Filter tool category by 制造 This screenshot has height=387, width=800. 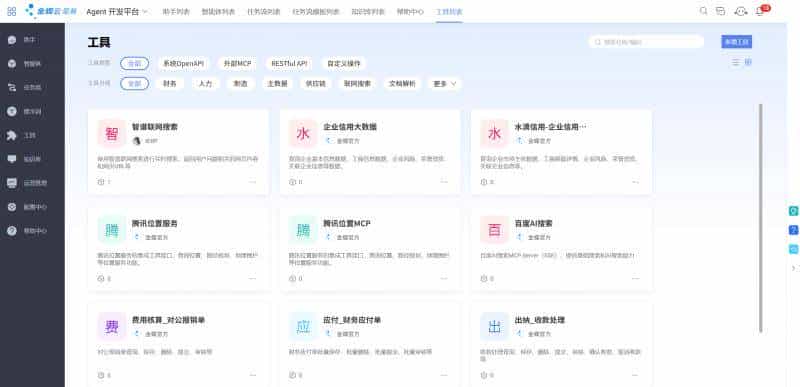(x=240, y=84)
